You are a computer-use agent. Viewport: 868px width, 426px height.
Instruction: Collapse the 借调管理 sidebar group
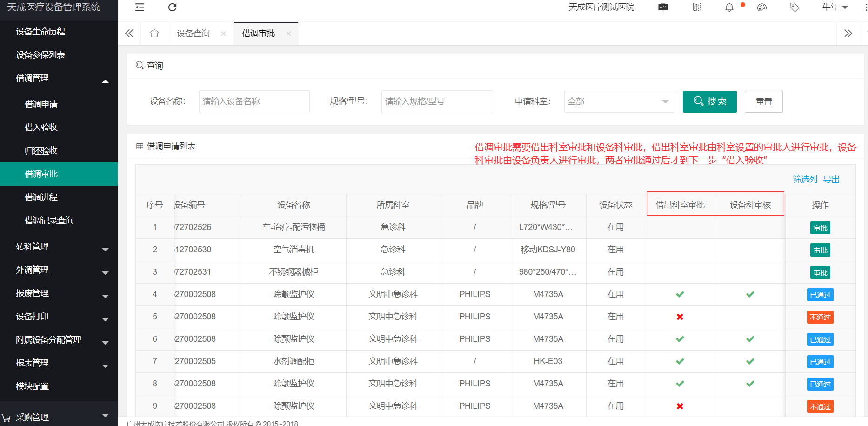59,78
